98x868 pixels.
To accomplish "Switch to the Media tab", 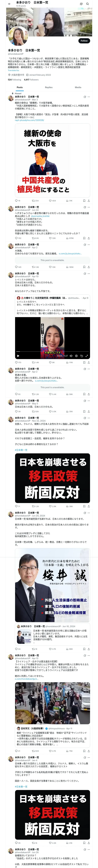I will click(78, 87).
